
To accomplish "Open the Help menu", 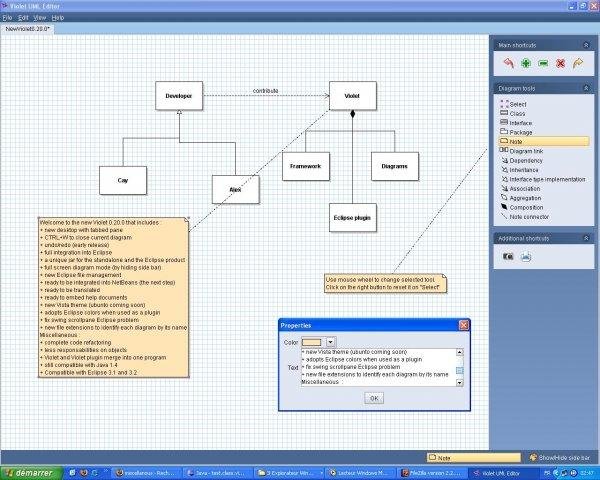I will click(x=57, y=18).
